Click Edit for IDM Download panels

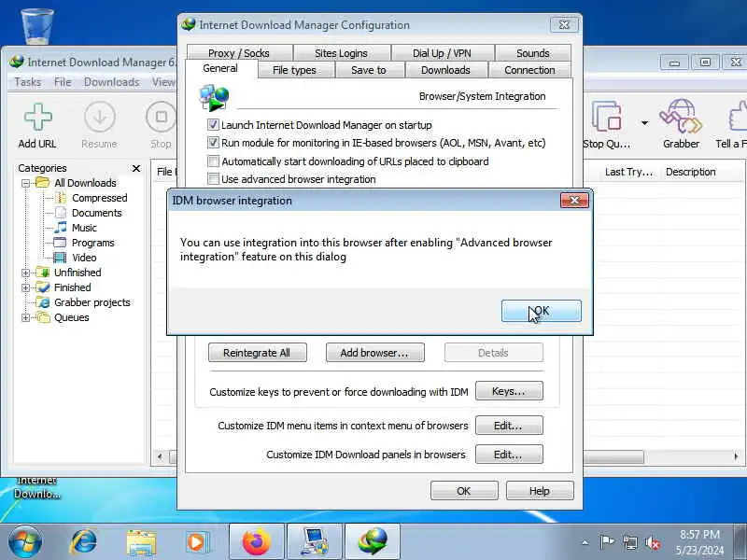click(x=509, y=455)
